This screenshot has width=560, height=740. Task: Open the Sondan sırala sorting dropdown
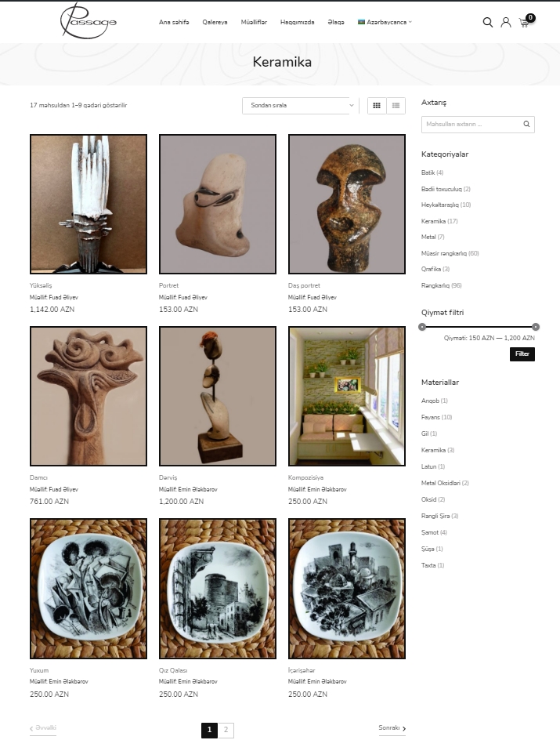pos(299,105)
